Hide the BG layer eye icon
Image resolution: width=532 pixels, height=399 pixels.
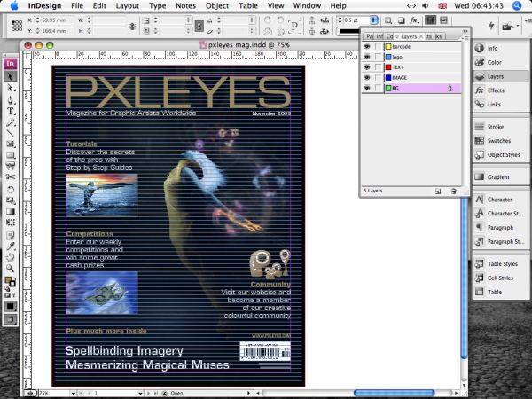[367, 88]
